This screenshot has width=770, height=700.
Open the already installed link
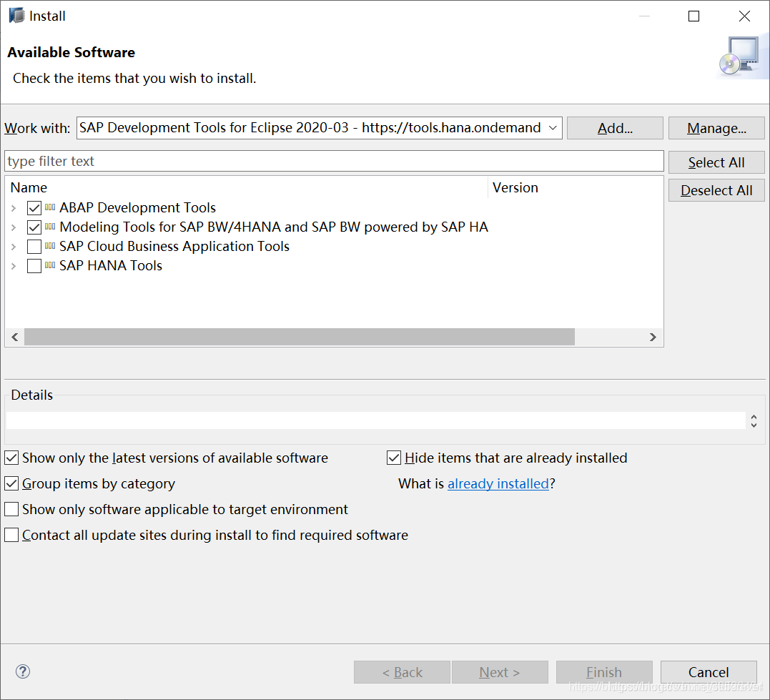click(x=498, y=483)
